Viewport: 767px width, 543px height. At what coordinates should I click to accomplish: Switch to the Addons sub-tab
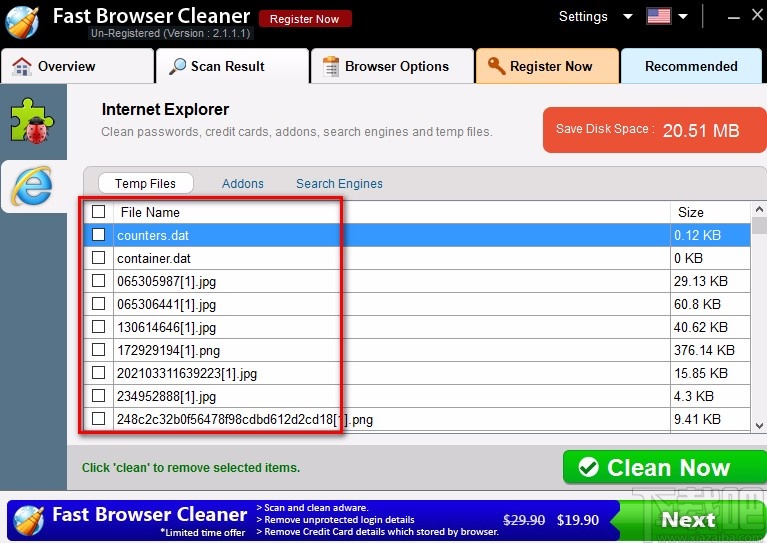[x=243, y=183]
